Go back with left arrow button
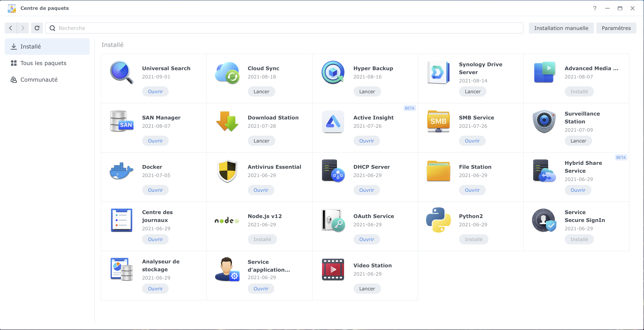Screen dimensions: 644x330 (x=11, y=28)
